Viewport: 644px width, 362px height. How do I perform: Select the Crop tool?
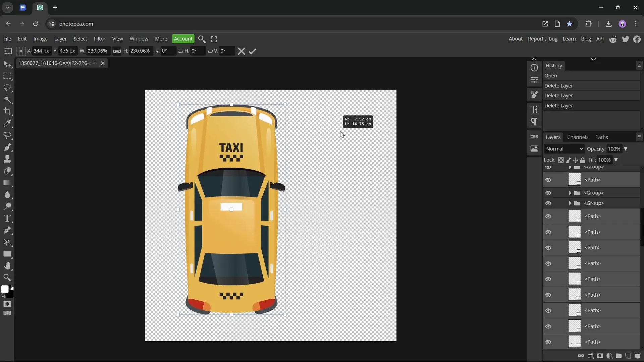pos(7,112)
